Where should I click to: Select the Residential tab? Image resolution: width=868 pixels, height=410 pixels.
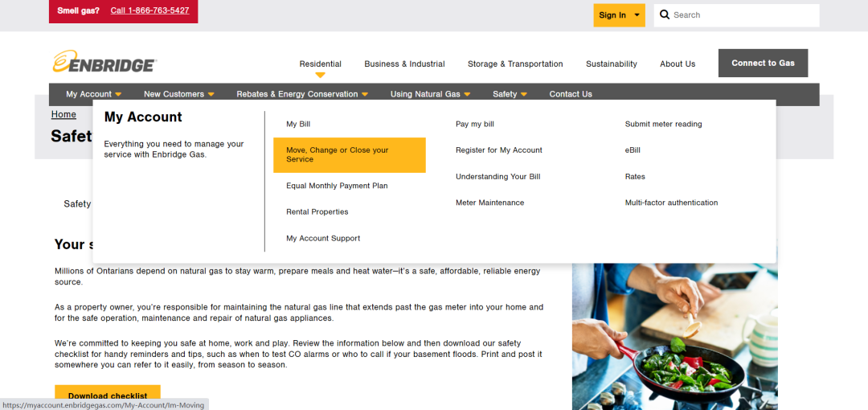tap(320, 64)
